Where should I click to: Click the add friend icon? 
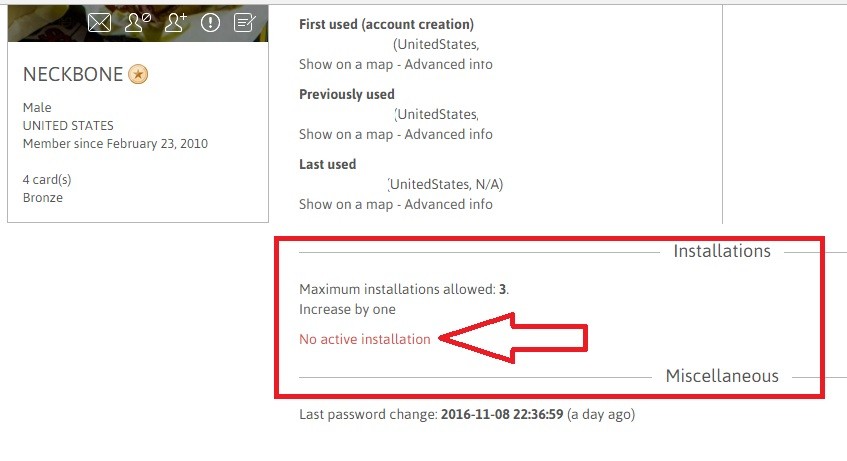pyautogui.click(x=176, y=22)
